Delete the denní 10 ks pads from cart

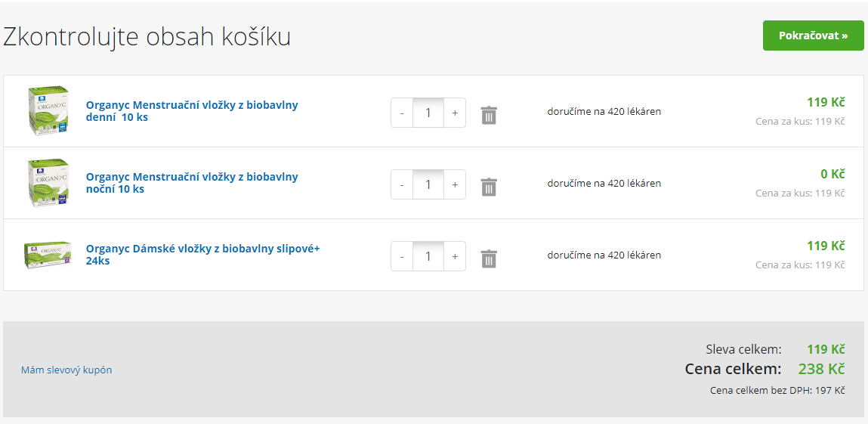[x=489, y=115]
